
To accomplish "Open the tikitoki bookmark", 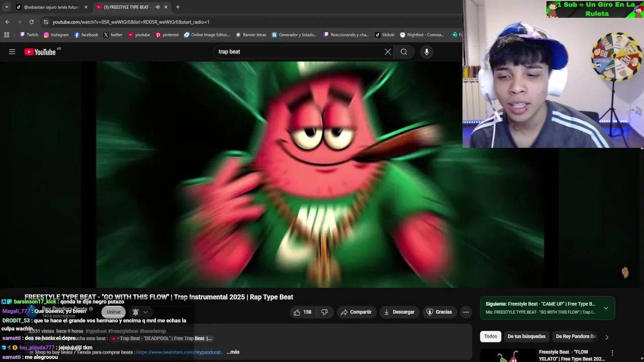I will [385, 35].
